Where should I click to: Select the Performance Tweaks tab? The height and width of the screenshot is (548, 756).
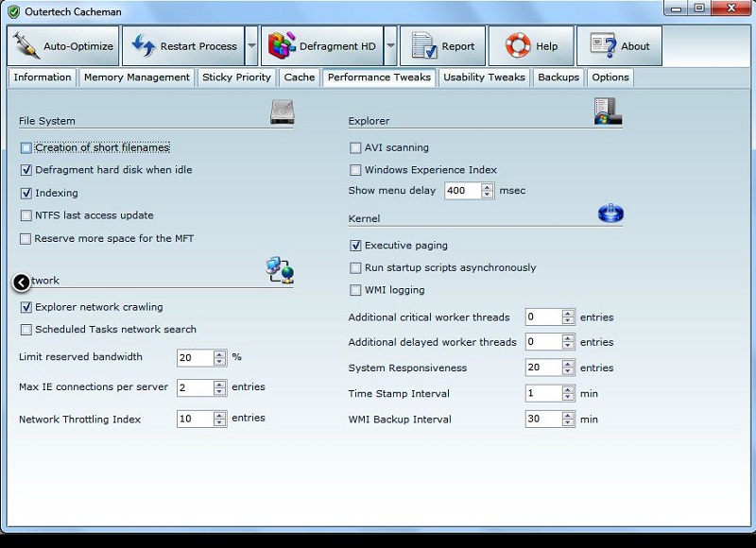[x=379, y=77]
